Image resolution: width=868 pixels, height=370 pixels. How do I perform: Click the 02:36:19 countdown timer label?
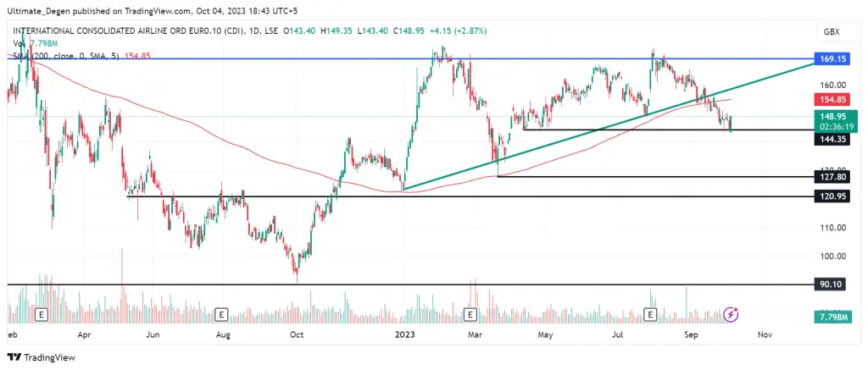pyautogui.click(x=838, y=127)
